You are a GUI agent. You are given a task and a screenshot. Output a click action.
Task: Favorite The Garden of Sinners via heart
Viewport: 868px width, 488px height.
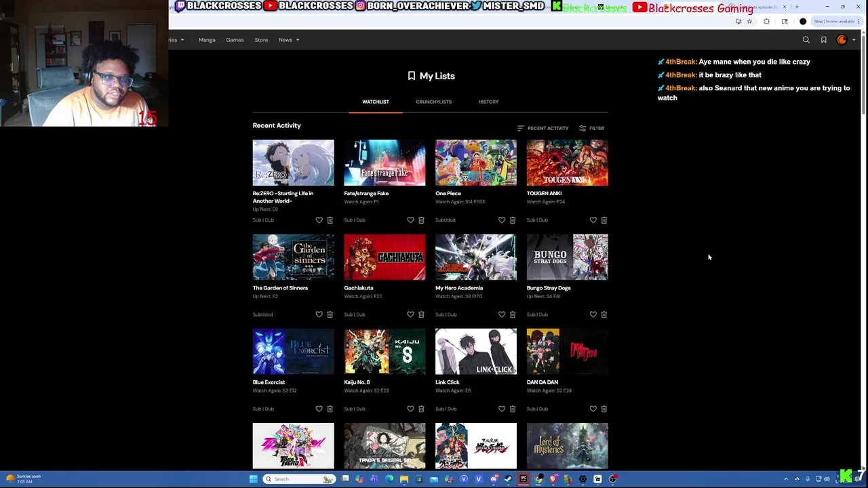[x=319, y=314]
